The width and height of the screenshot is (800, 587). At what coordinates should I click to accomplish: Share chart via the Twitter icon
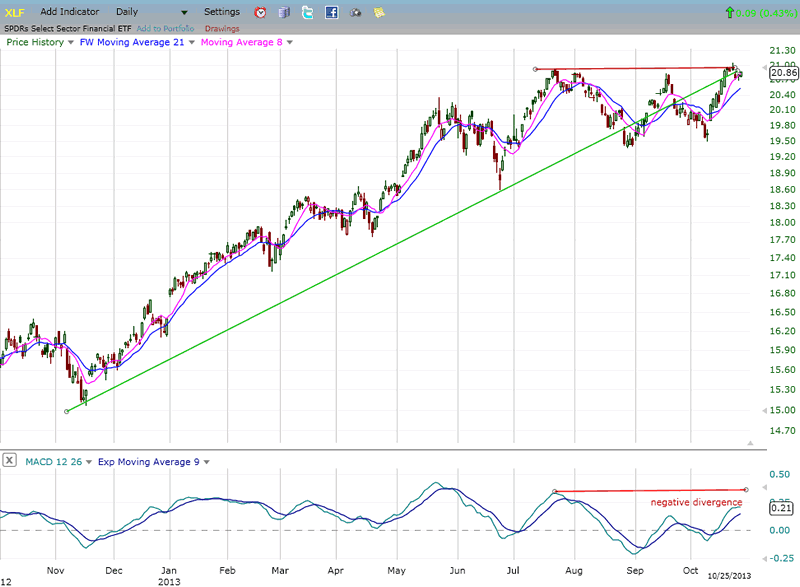coord(307,13)
